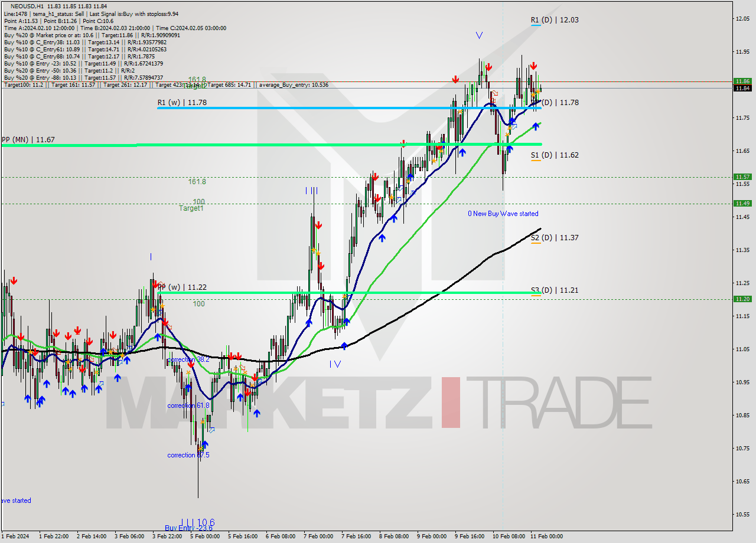Select the 'correction 87.5' Fibonacci label
The width and height of the screenshot is (756, 543).
point(188,455)
